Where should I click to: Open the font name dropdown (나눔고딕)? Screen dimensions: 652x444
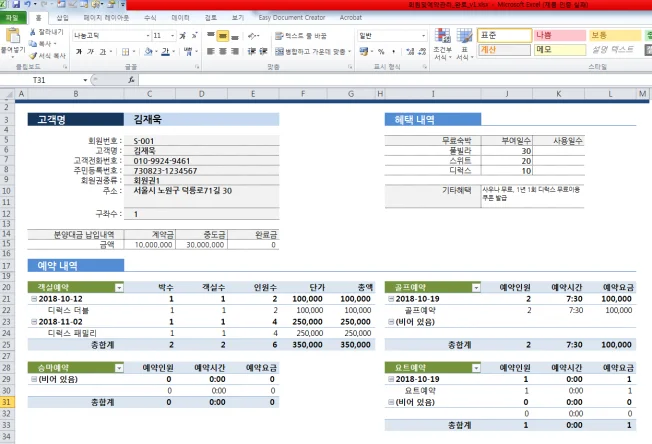click(148, 36)
